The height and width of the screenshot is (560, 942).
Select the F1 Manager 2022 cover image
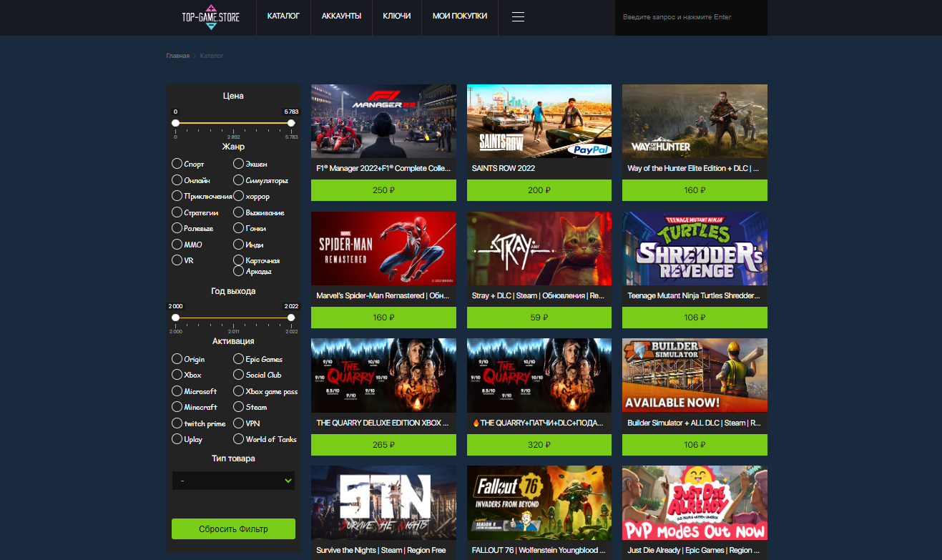(x=383, y=121)
